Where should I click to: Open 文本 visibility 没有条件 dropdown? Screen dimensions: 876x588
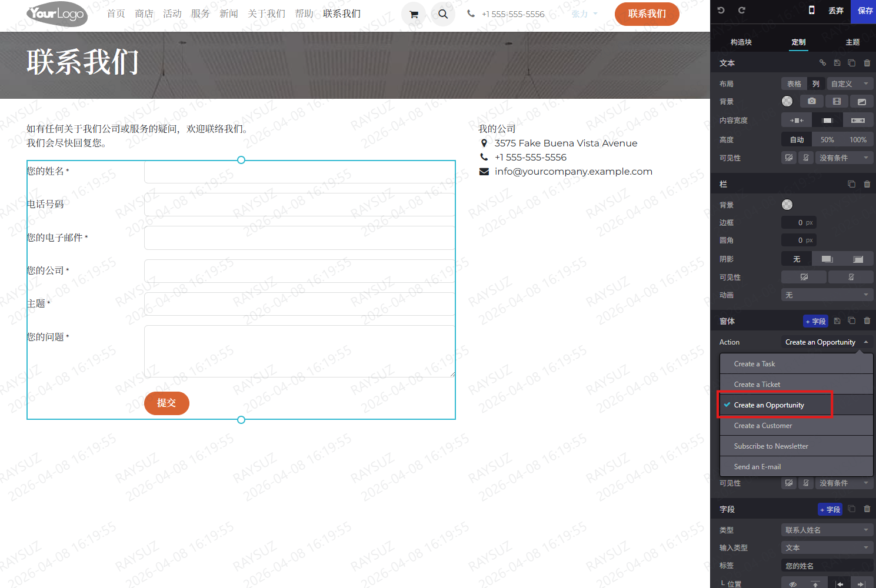844,158
